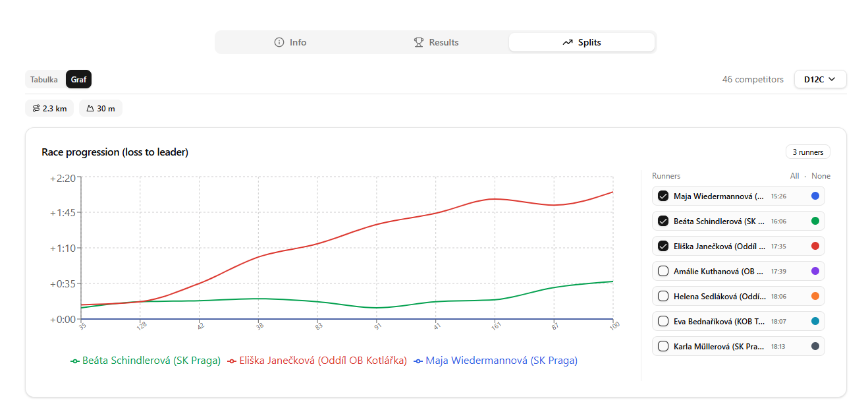Click the Info circle icon
This screenshot has height=410, width=868.
[x=279, y=42]
